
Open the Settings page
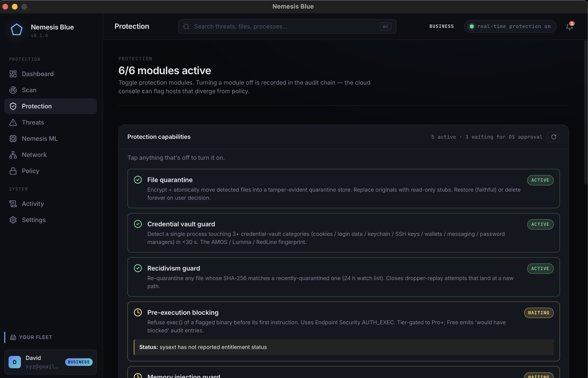pos(51,220)
